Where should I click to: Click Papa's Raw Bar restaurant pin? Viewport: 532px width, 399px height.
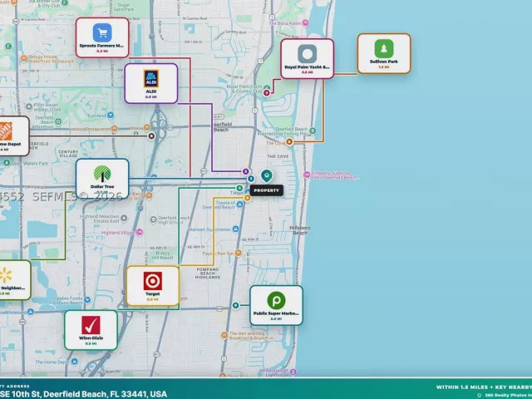(239, 253)
